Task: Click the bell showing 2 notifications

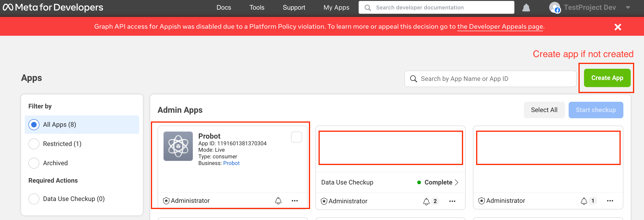Action: 426,201
